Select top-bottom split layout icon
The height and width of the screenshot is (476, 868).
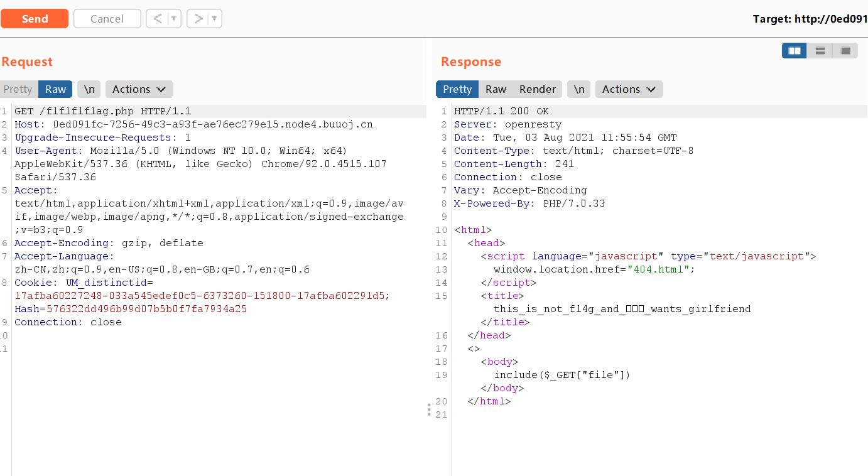tap(820, 51)
